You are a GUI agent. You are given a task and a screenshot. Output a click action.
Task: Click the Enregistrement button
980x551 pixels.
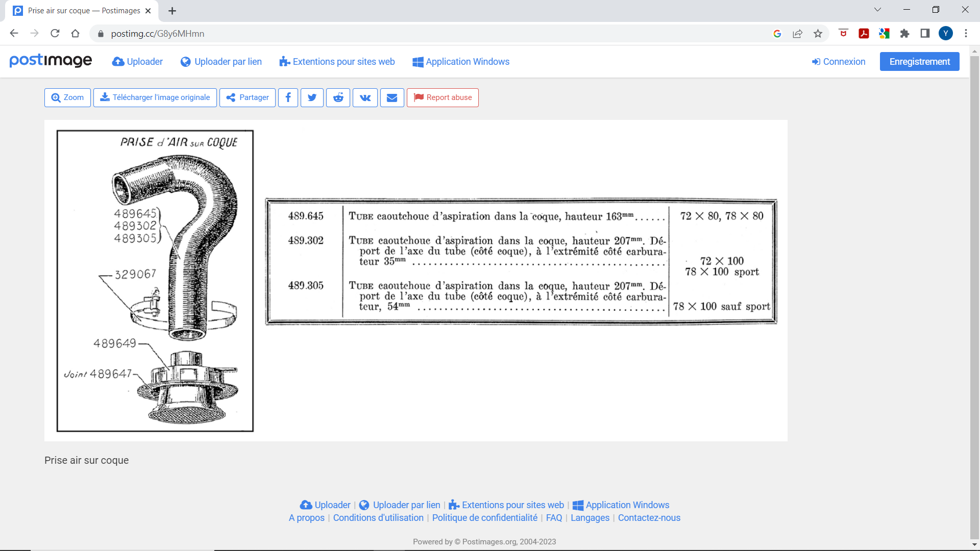(919, 62)
